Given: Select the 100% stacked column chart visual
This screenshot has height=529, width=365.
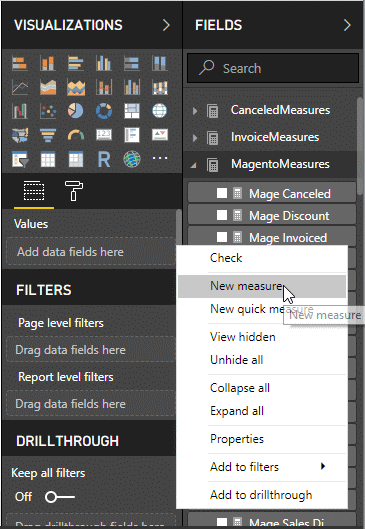Looking at the screenshot, I should (160, 63).
